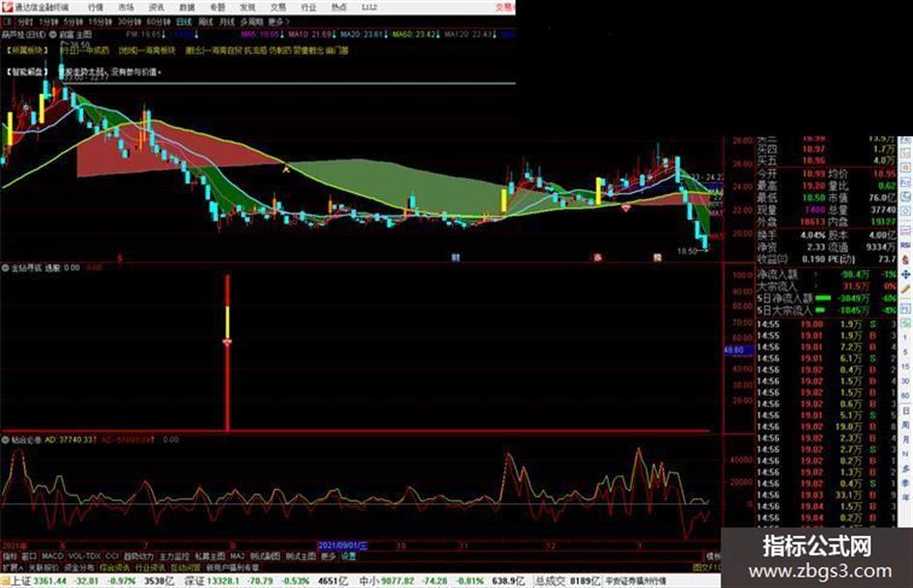The height and width of the screenshot is (588, 913).
Task: Switch to 60分钟 period tab
Action: click(158, 21)
